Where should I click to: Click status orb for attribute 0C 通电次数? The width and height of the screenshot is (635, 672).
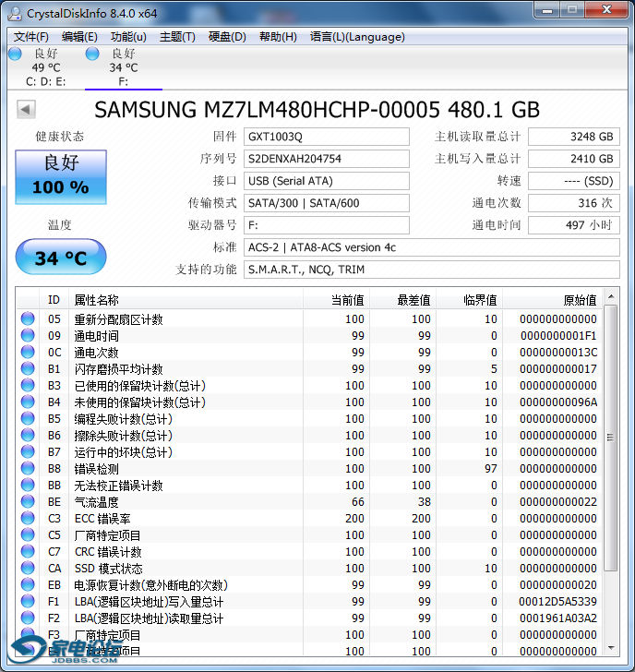28,352
